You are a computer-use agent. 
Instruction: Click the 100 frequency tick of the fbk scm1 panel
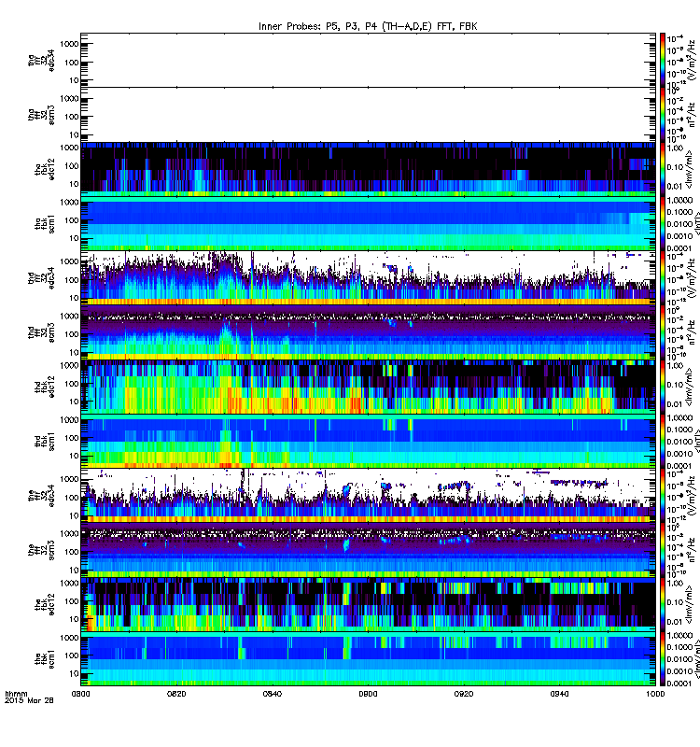point(72,655)
